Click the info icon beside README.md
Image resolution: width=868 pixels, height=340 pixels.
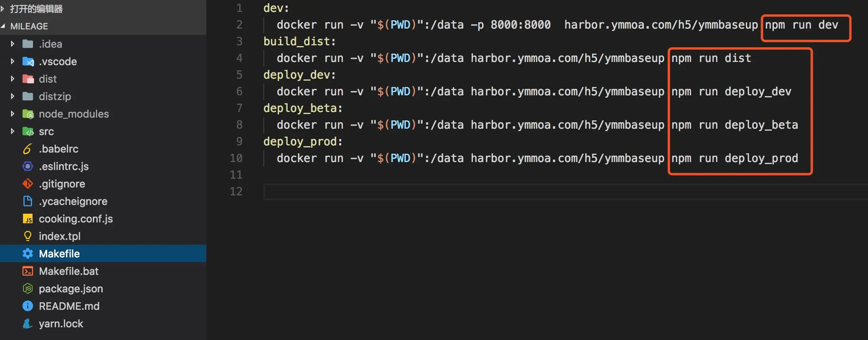coord(28,306)
